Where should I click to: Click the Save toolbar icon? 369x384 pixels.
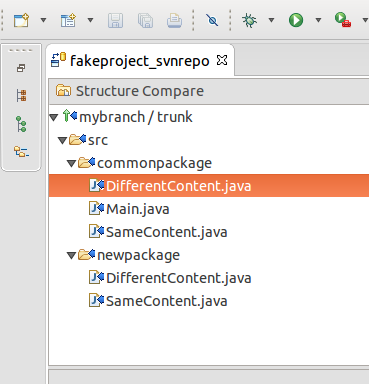click(115, 21)
